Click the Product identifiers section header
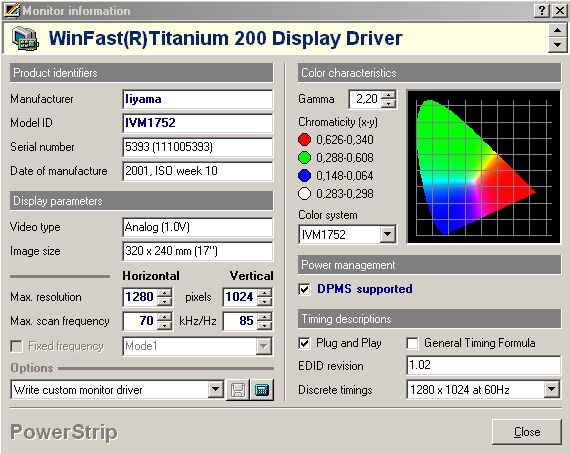 (x=141, y=73)
